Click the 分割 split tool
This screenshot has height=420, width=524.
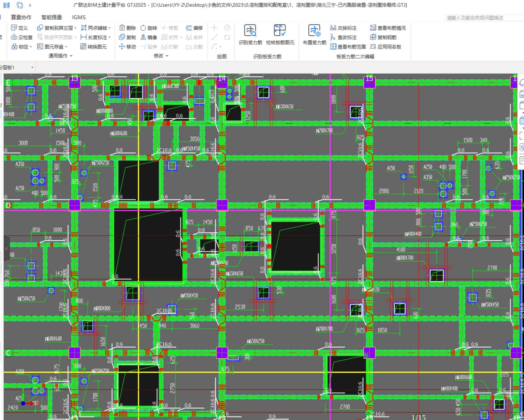[x=194, y=47]
